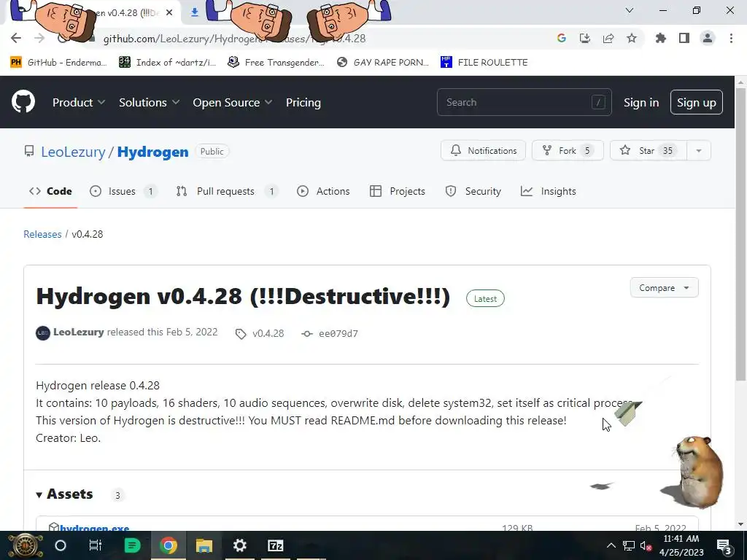Open Cortana search circle on taskbar

[61, 545]
